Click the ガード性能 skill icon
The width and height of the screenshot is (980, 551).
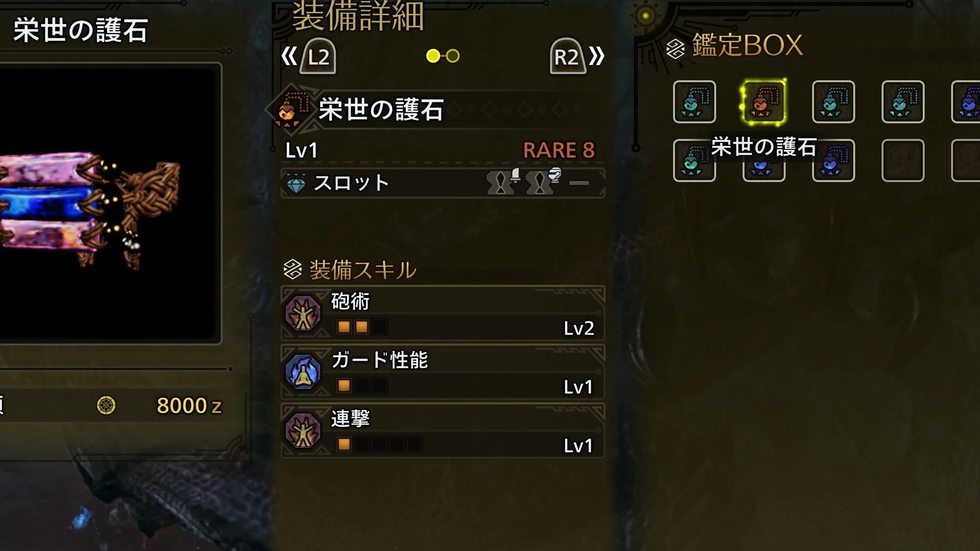(x=303, y=372)
